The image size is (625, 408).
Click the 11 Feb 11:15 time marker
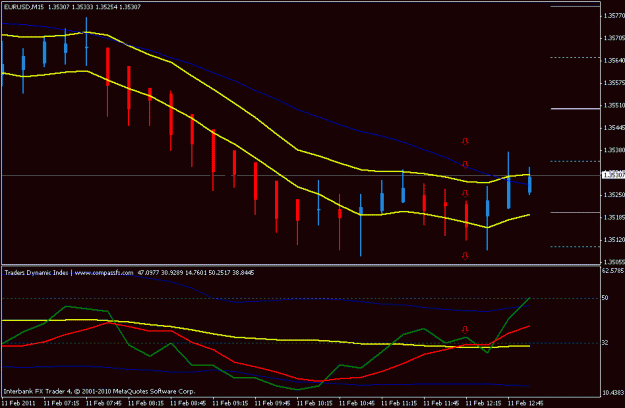tap(399, 403)
